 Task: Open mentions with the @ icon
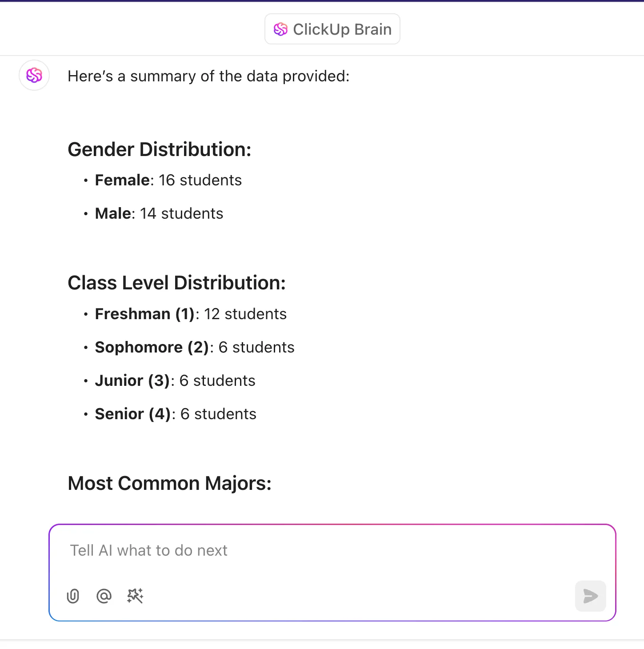click(x=104, y=596)
